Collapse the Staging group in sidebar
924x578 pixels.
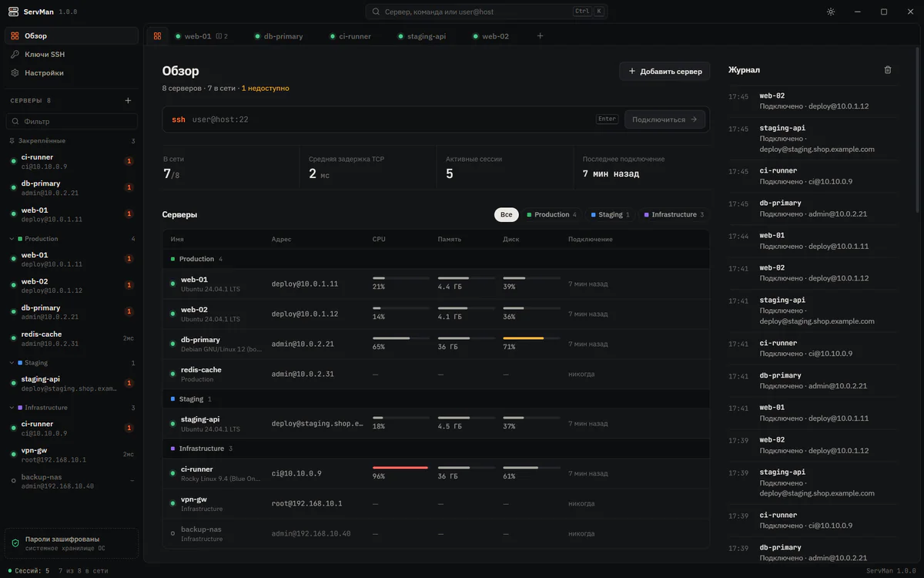tap(12, 363)
